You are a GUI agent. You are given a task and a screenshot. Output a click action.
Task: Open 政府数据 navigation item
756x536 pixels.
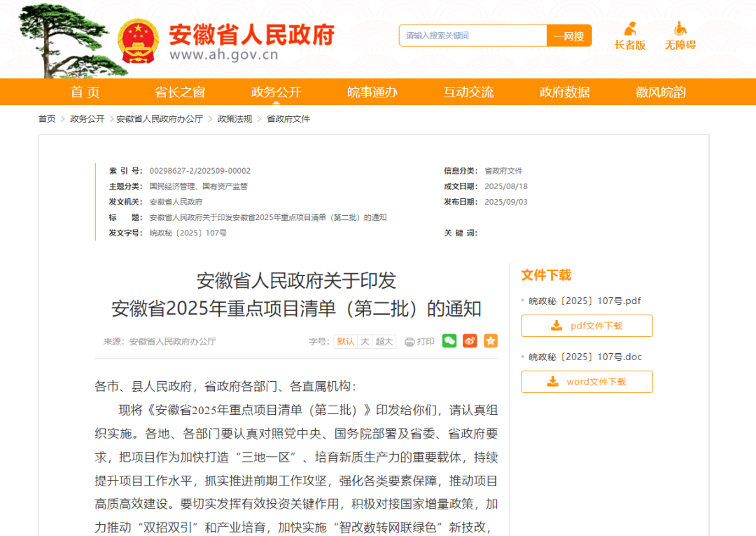pos(565,92)
